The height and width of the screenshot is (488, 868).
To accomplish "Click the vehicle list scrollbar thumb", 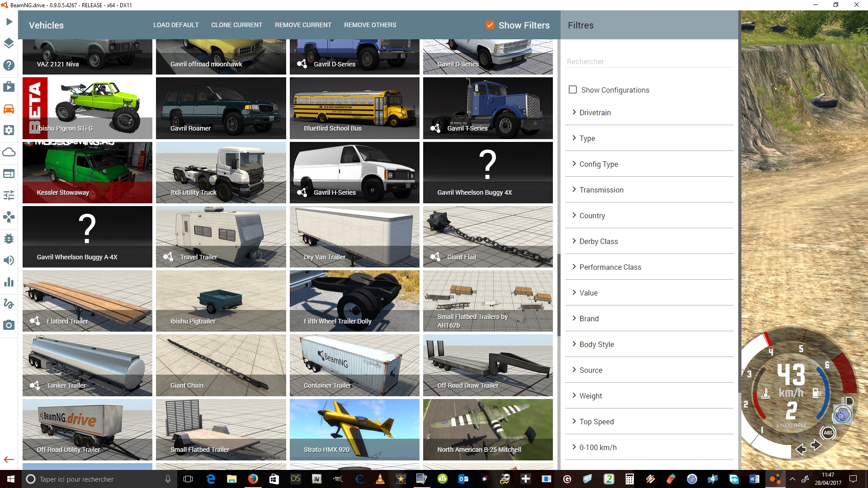I will tap(559, 295).
